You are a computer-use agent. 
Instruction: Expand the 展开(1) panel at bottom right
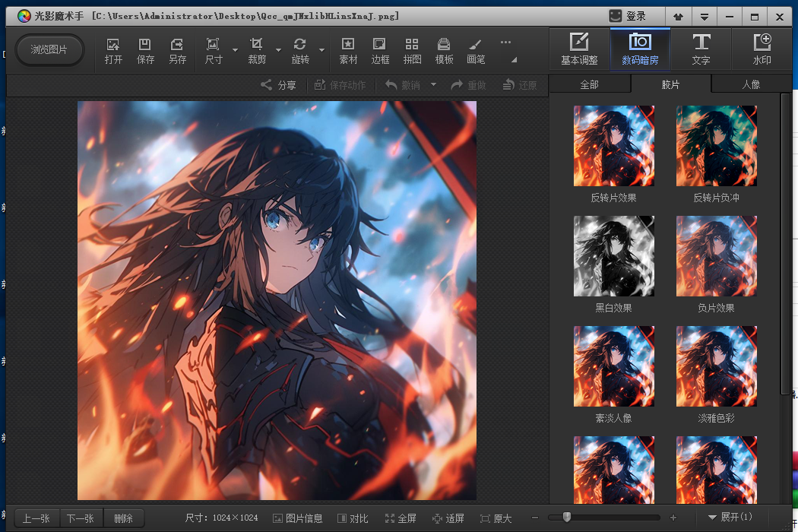point(730,518)
